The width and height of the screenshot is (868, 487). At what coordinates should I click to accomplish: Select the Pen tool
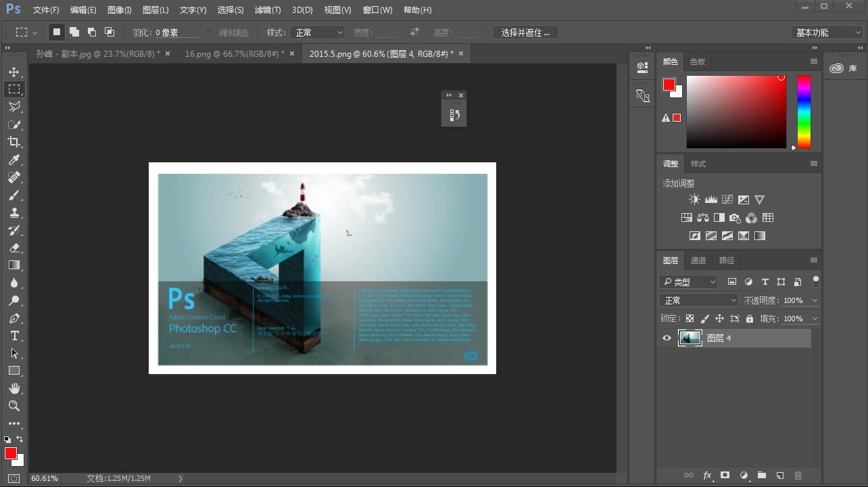pos(14,318)
